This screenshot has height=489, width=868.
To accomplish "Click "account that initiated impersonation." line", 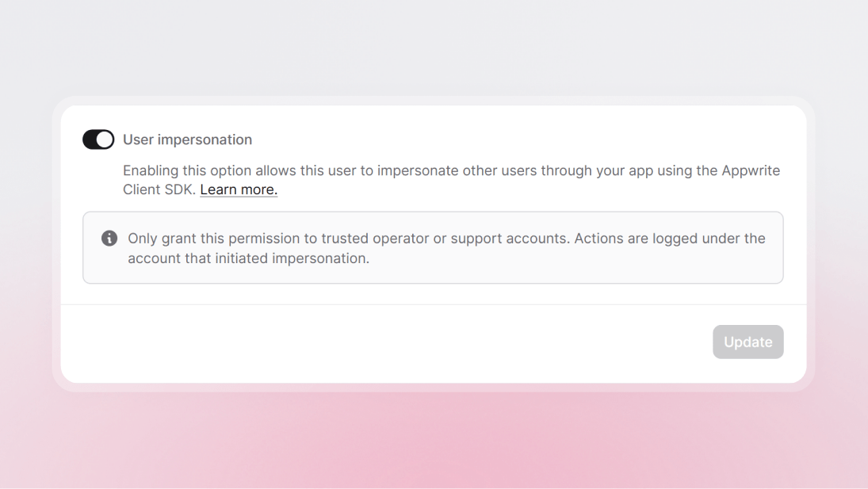I will tap(248, 258).
